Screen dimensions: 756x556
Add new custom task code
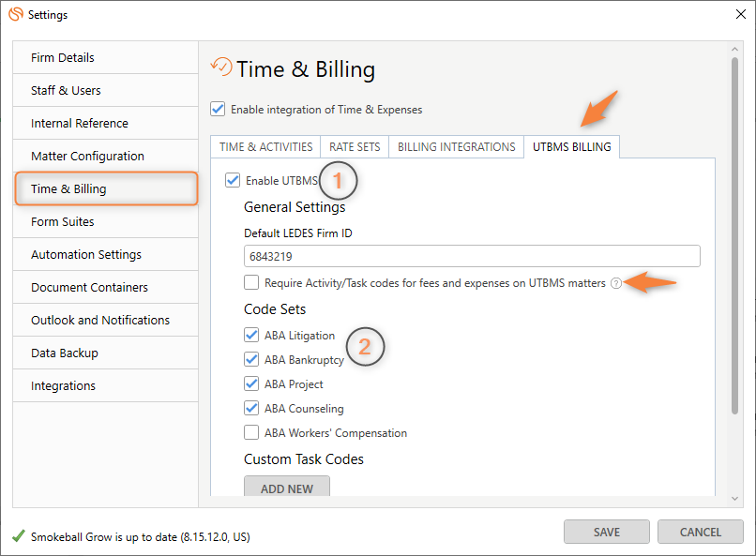(287, 487)
